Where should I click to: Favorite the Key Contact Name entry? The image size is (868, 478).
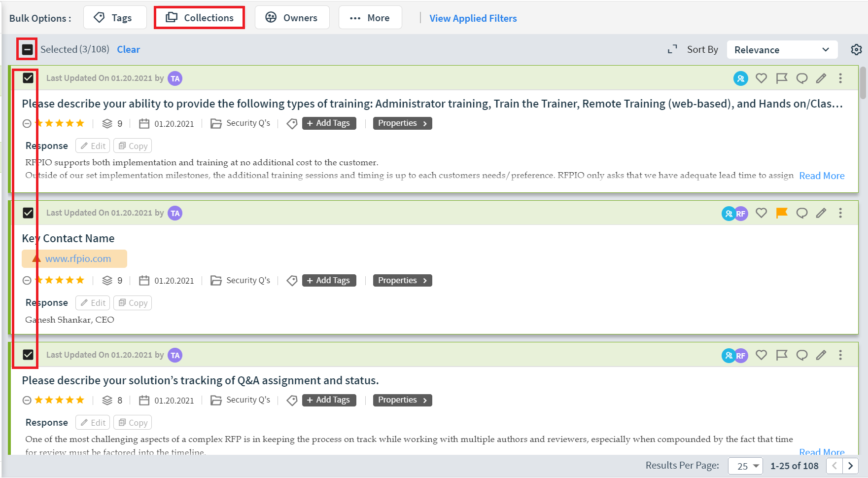pyautogui.click(x=762, y=213)
